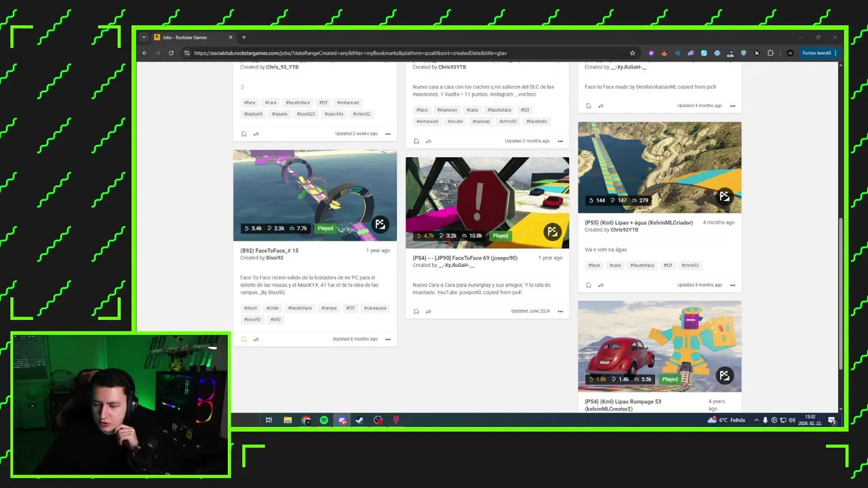Toggle bookmark on Chris92YTB mansion job card
This screenshot has height=488, width=868.
coord(416,141)
